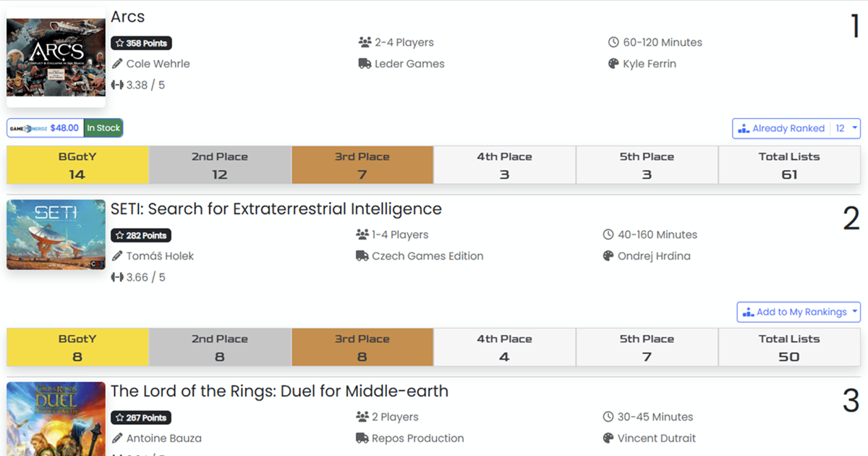
Task: Click the clock icon beside 40-160 Minutes
Action: coord(608,235)
